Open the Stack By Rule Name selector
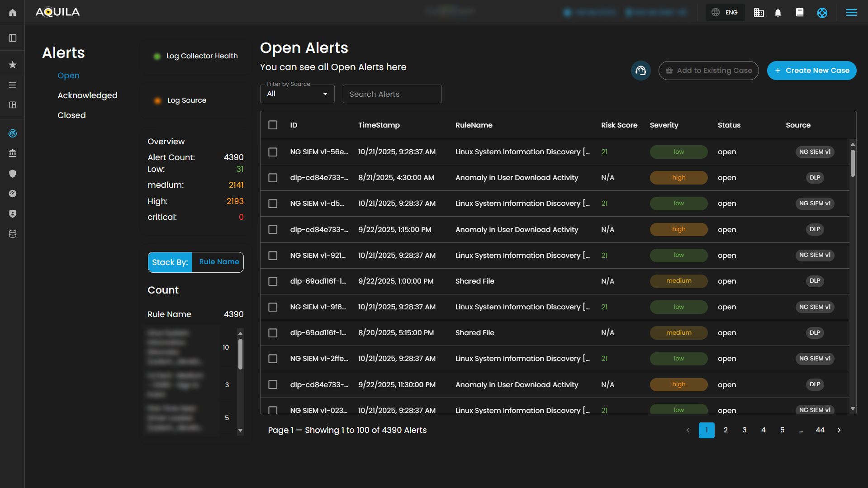This screenshot has height=488, width=868. coord(218,262)
